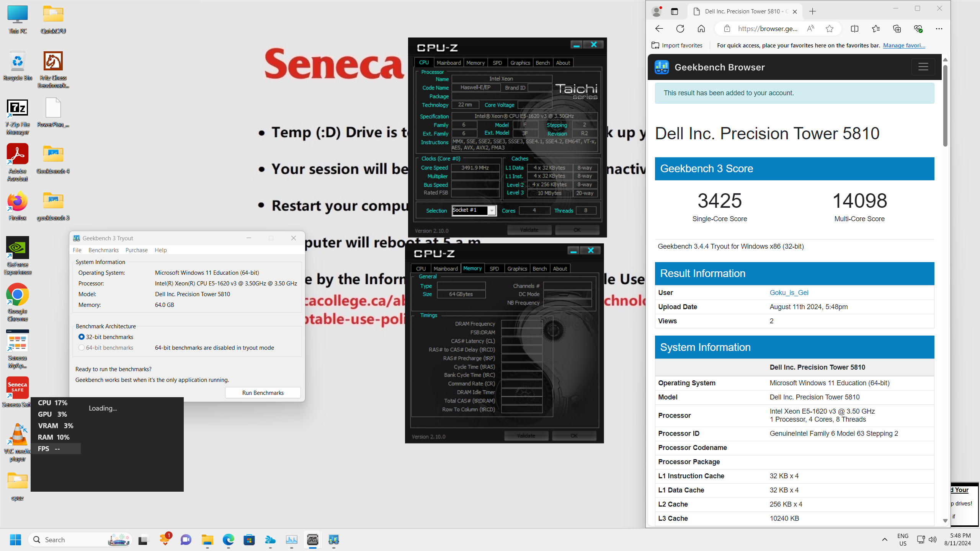Open Graphics tab in lower CPU-Z window

tap(517, 269)
